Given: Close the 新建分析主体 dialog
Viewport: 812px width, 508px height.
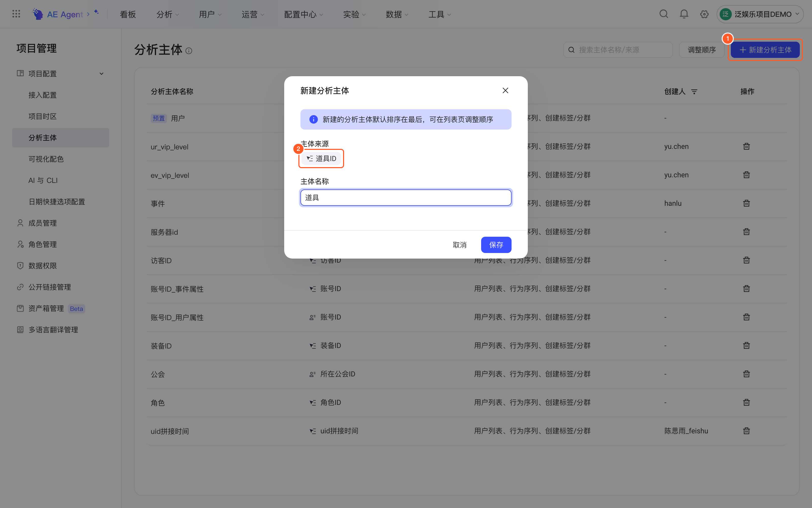Looking at the screenshot, I should tap(505, 90).
